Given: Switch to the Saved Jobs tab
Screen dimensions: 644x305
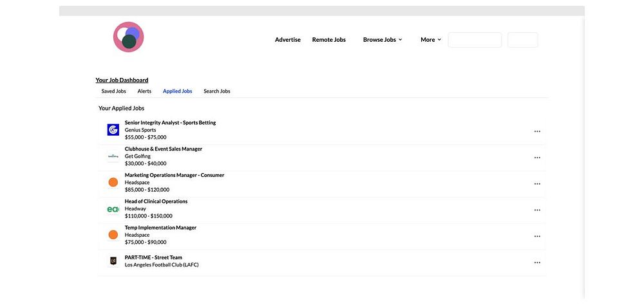Looking at the screenshot, I should pos(114,91).
